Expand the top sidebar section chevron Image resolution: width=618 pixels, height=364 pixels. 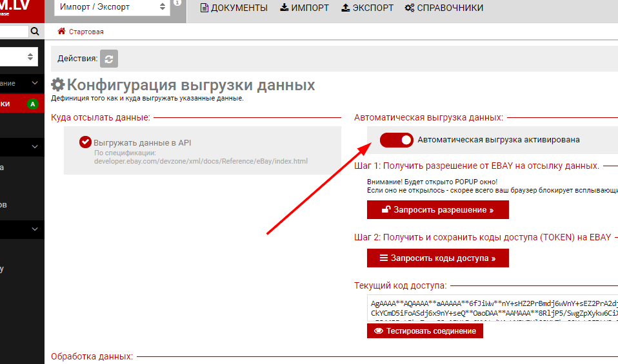pos(34,83)
